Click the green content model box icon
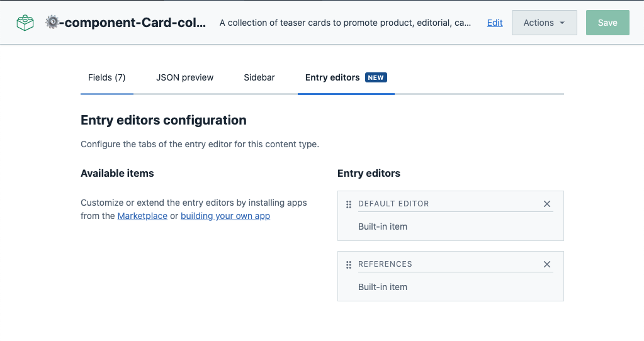Viewport: 644px width, 341px height. point(25,23)
